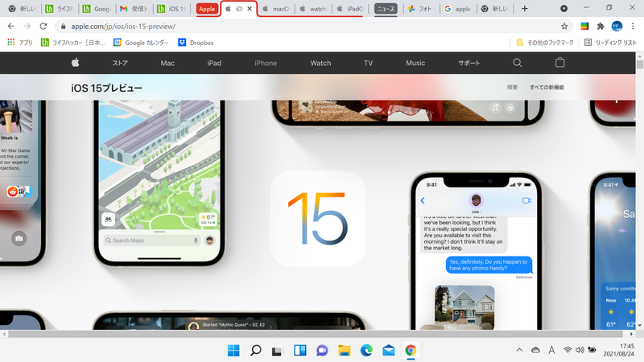The height and width of the screenshot is (362, 644).
Task: Switch to the Gmail 受信トレイ tab
Action: pyautogui.click(x=134, y=9)
